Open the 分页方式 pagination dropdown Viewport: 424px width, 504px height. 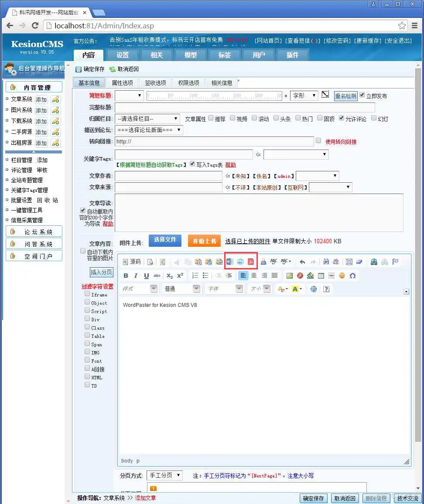tap(164, 476)
